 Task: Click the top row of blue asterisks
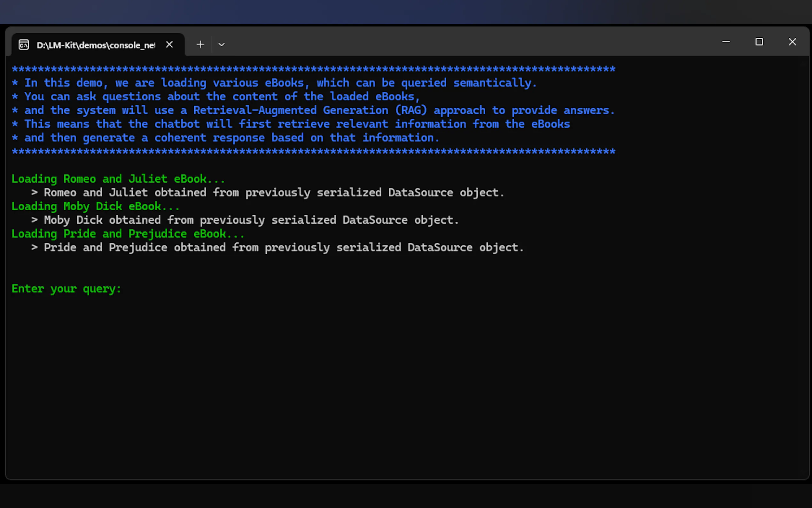tap(313, 69)
